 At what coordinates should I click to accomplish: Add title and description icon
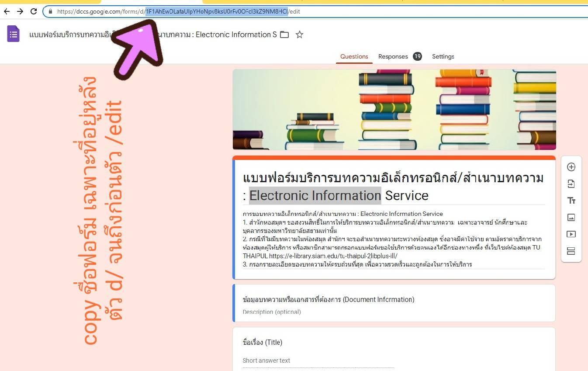click(571, 201)
